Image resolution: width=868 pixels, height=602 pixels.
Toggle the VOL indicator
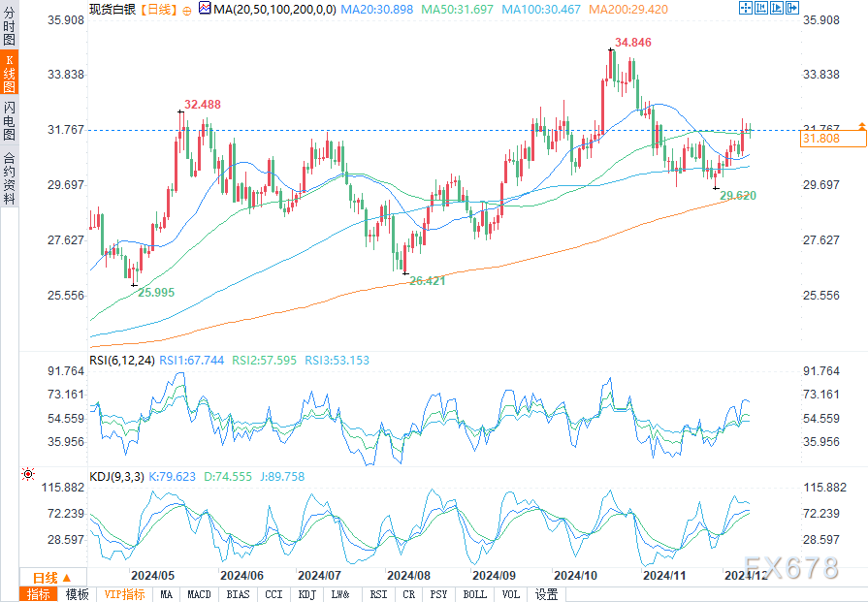point(510,594)
